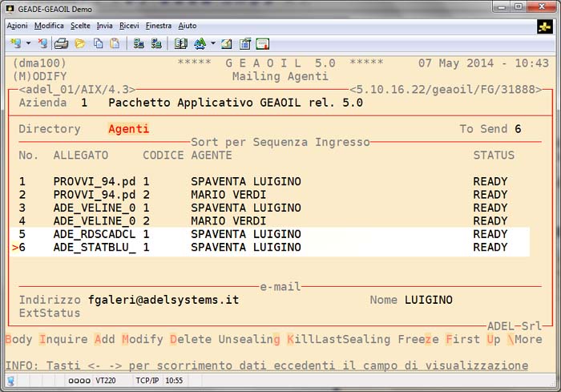Click the printer icon in toolbar
561x392 pixels.
pos(61,43)
